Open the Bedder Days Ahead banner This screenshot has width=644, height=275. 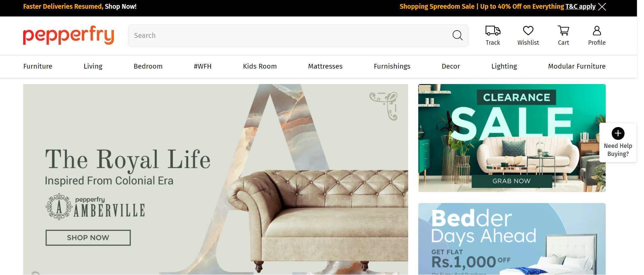(512, 239)
